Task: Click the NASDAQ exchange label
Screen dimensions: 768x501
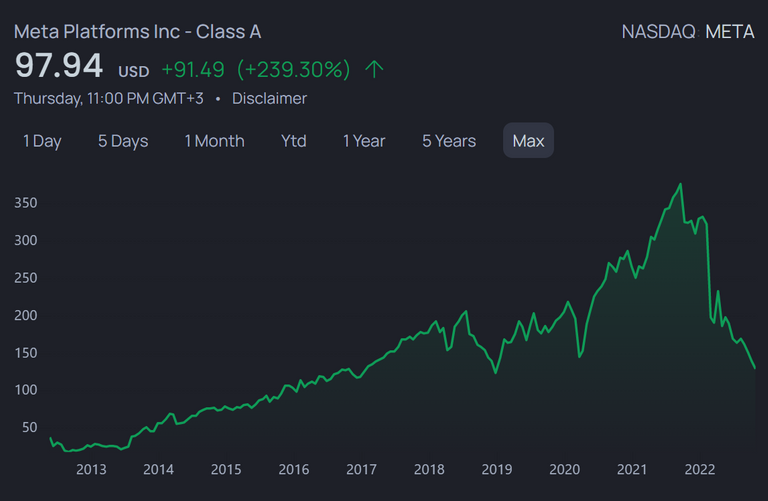Action: click(659, 32)
